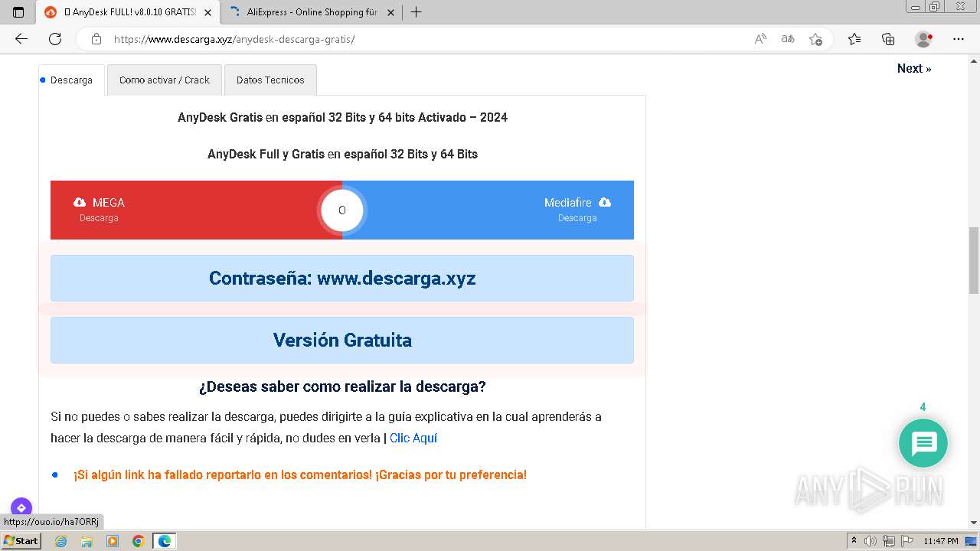Open the profile avatar icon
This screenshot has width=980, height=551.
click(923, 39)
